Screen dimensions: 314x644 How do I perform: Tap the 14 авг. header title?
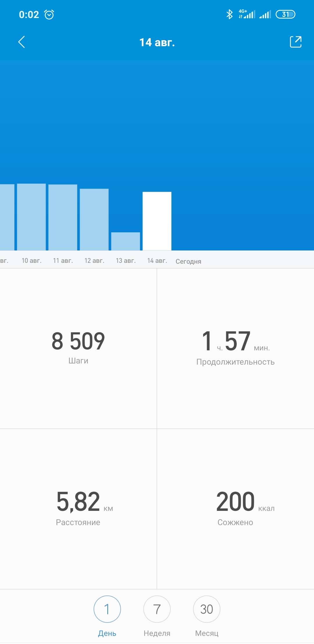tap(157, 42)
